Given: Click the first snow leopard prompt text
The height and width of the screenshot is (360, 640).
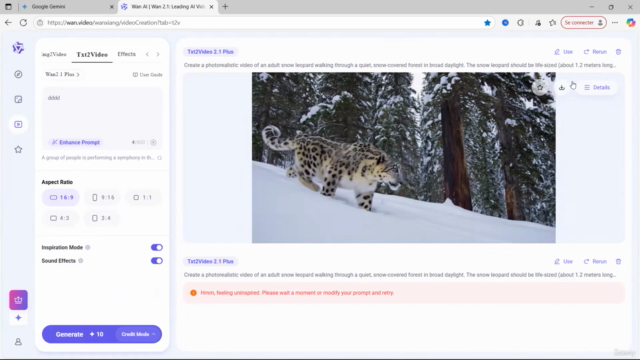Looking at the screenshot, I should pyautogui.click(x=400, y=65).
